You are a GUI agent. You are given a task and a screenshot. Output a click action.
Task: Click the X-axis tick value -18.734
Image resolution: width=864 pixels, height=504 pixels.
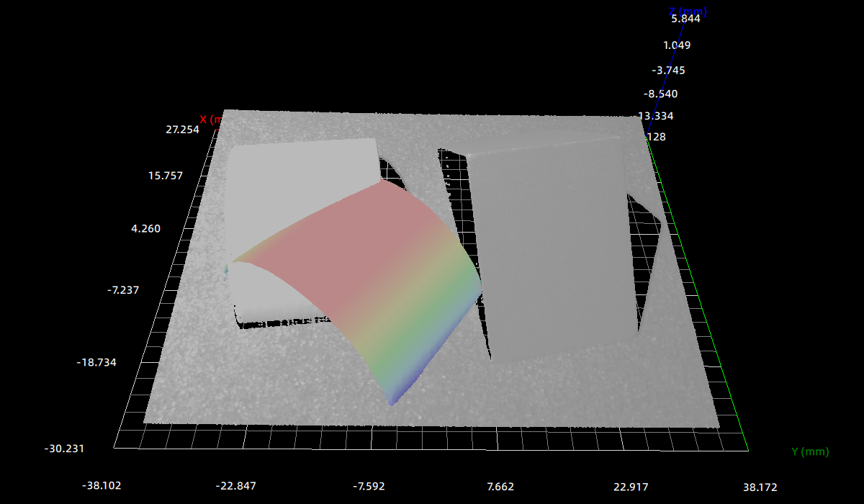[96, 362]
